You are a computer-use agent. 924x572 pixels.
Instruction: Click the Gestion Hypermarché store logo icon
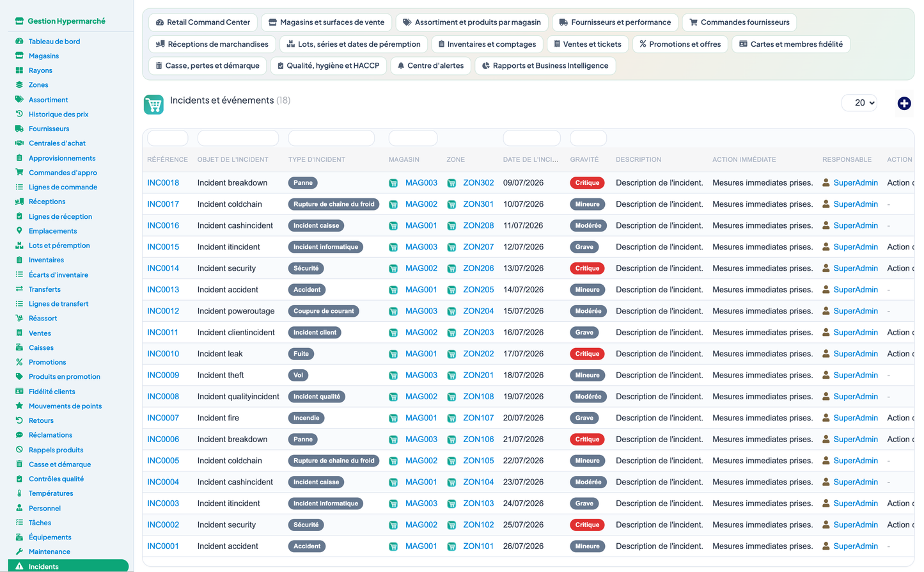pos(19,21)
